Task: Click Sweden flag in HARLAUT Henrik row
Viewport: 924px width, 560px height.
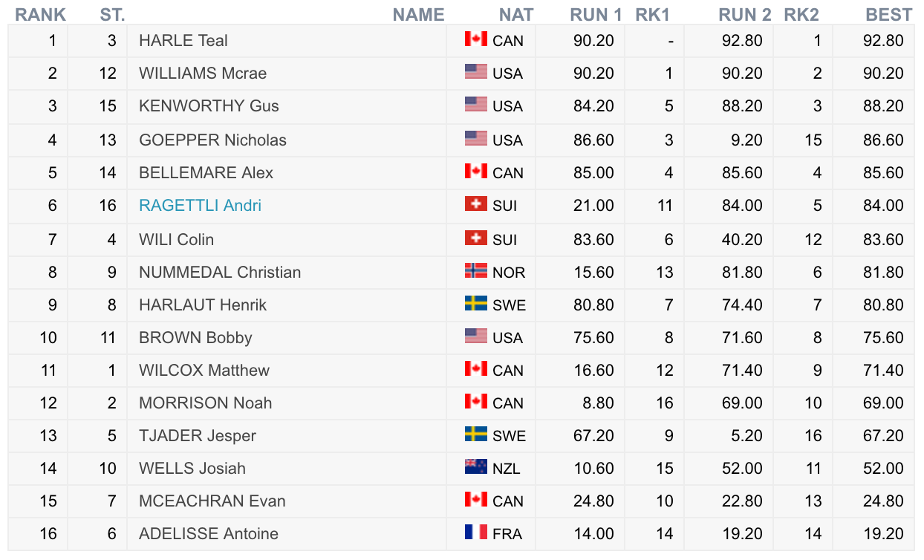Action: coord(476,304)
